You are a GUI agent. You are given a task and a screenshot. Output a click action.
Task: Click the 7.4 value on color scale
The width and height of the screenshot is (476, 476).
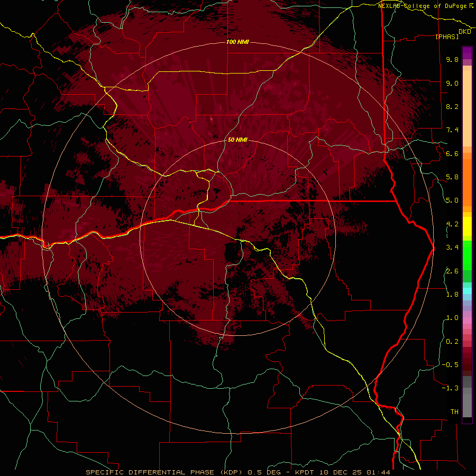tap(452, 130)
